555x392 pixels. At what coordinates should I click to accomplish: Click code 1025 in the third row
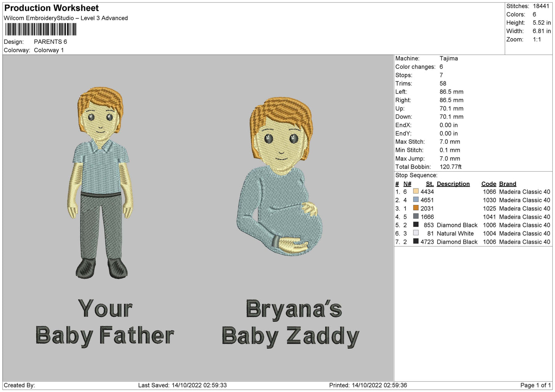(489, 208)
